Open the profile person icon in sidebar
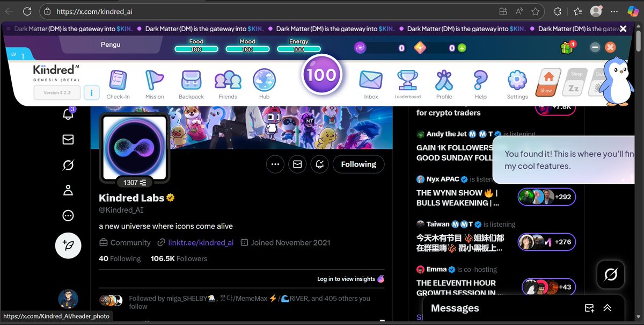The image size is (644, 325). [68, 190]
